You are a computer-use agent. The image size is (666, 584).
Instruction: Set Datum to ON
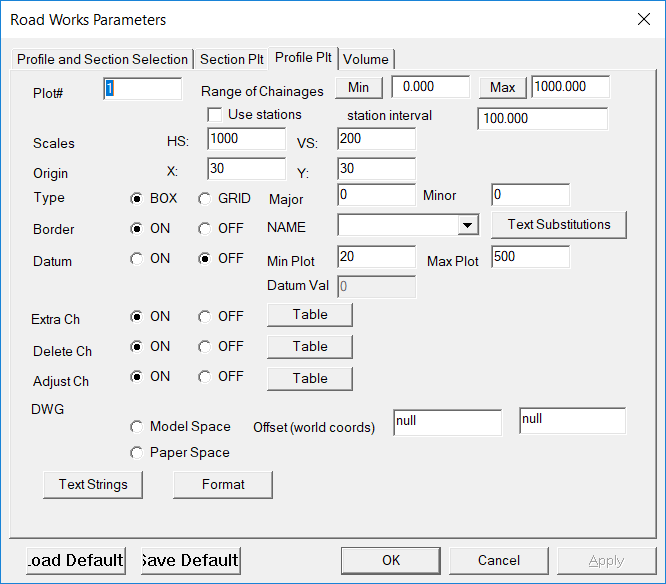pyautogui.click(x=137, y=258)
